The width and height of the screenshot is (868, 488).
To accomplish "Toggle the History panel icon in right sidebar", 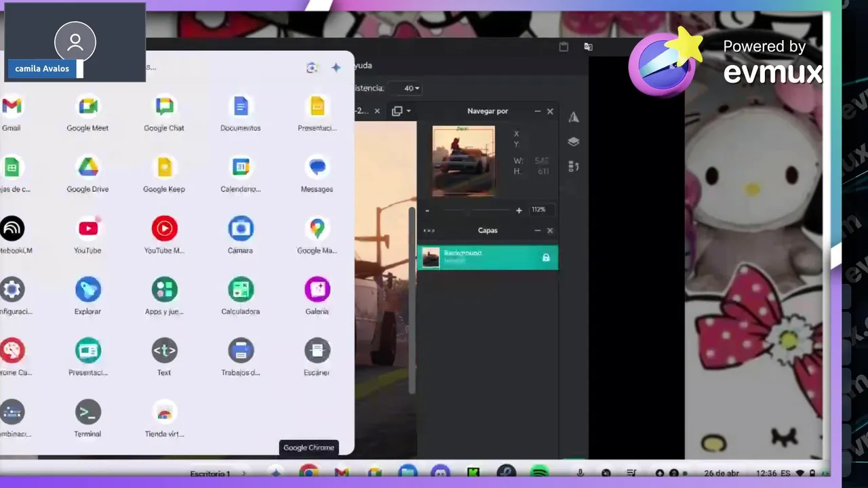I will (x=574, y=166).
